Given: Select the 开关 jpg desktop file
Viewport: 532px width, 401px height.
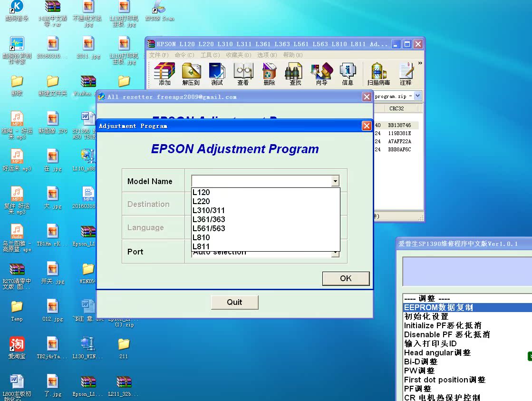Looking at the screenshot, I should tap(53, 272).
